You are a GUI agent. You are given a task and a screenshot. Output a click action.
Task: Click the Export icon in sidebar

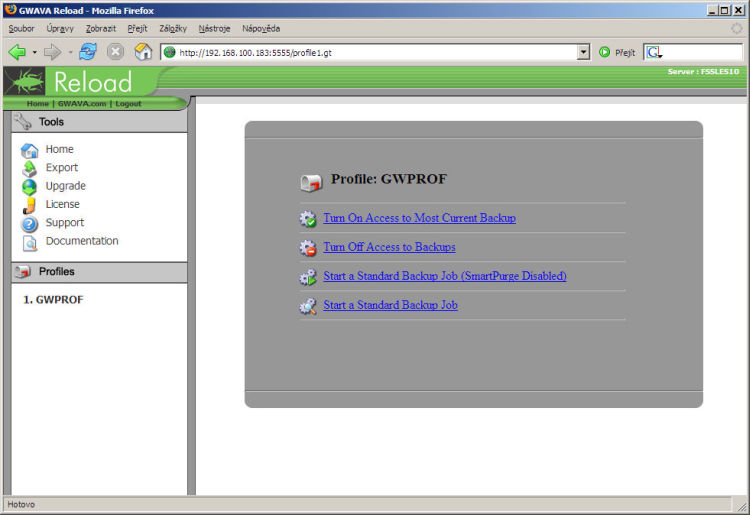coord(30,168)
